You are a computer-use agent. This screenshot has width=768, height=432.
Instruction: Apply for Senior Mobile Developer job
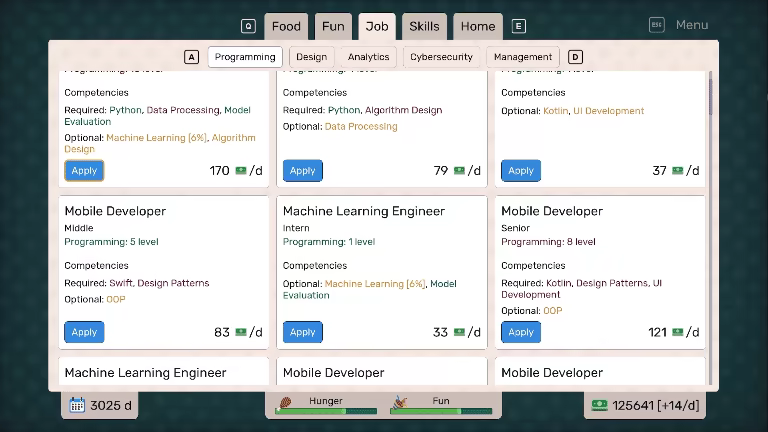[x=521, y=332]
